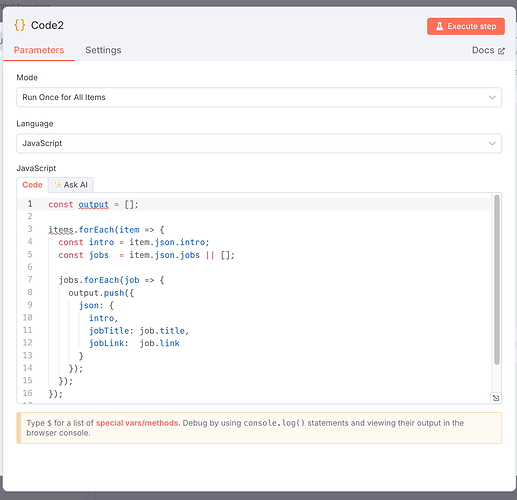Click line number 2 in the gutter
The width and height of the screenshot is (517, 500).
click(x=30, y=216)
